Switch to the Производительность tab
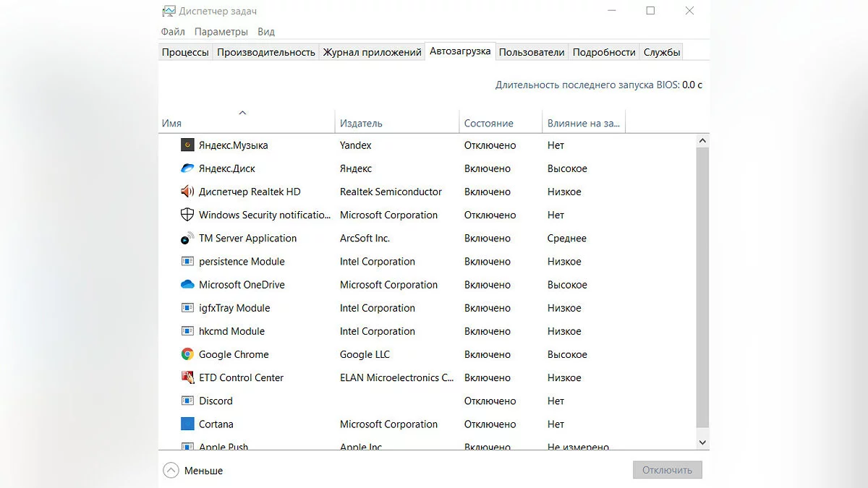This screenshot has width=868, height=488. pyautogui.click(x=266, y=52)
